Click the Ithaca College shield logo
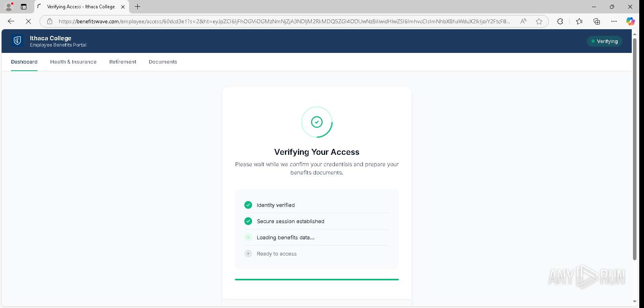This screenshot has width=644, height=308. [x=17, y=40]
